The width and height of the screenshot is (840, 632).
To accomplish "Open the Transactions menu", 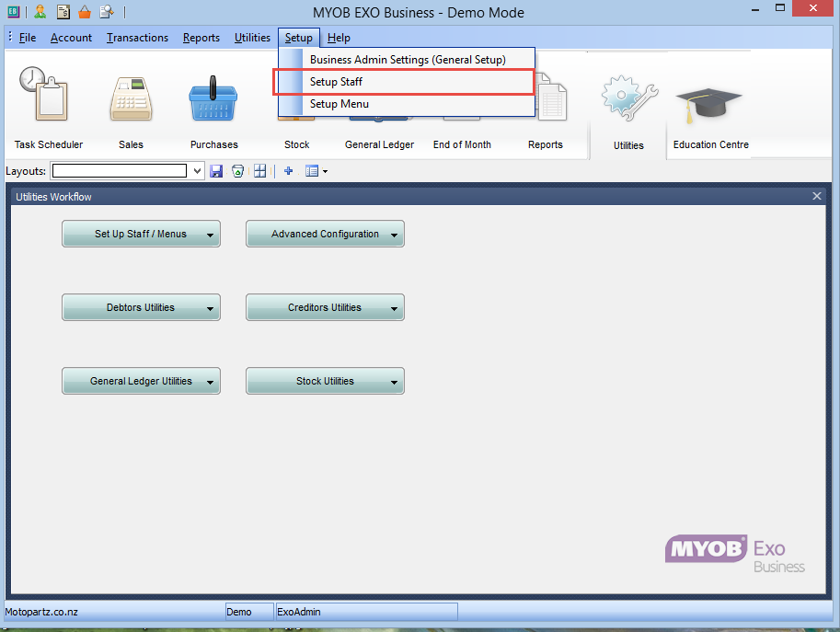I will point(137,38).
